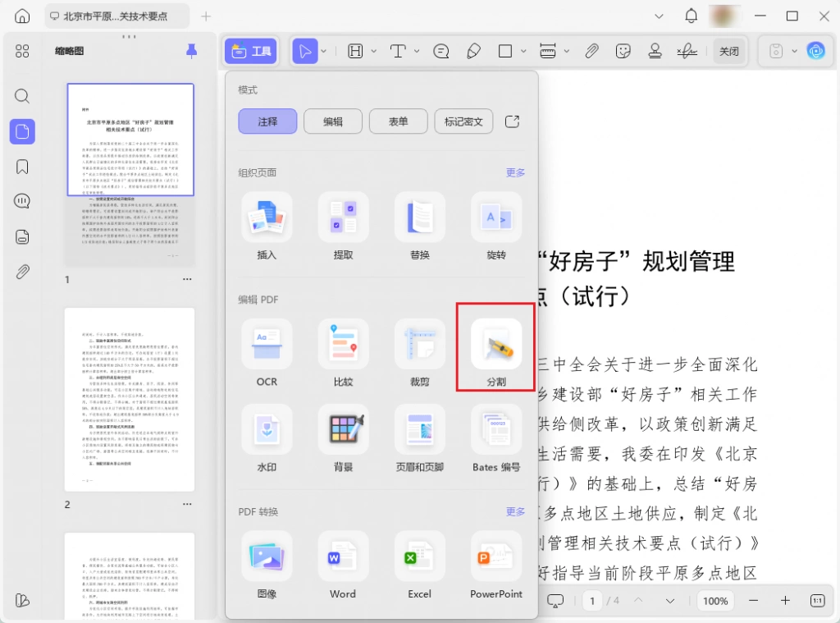Toggle the pin on thumbnail panel
The height and width of the screenshot is (623, 840).
(x=191, y=51)
